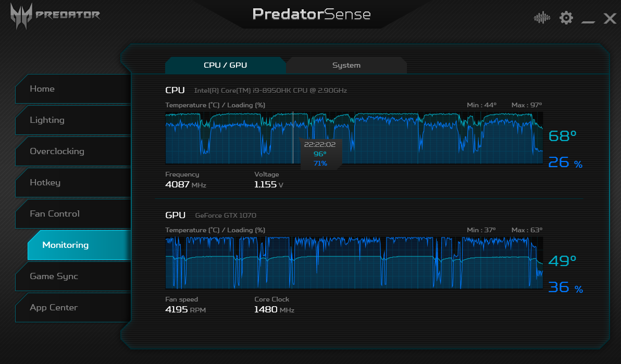The height and width of the screenshot is (364, 621).
Task: Open the Home section
Action: tap(73, 89)
